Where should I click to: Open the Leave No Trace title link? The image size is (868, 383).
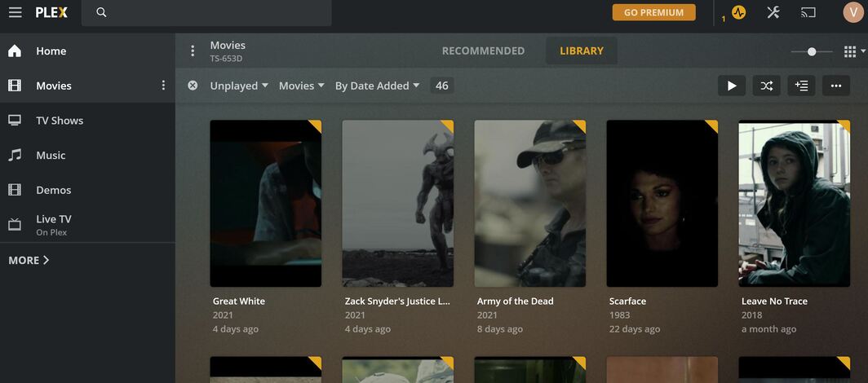(x=774, y=302)
